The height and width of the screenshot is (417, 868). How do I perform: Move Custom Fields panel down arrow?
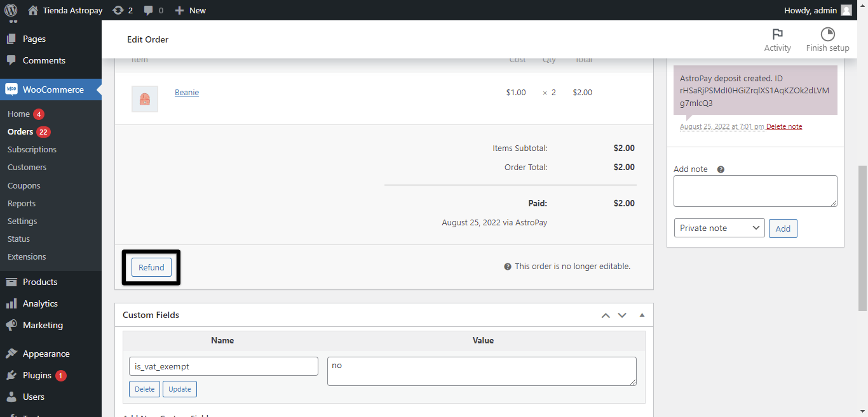click(622, 315)
